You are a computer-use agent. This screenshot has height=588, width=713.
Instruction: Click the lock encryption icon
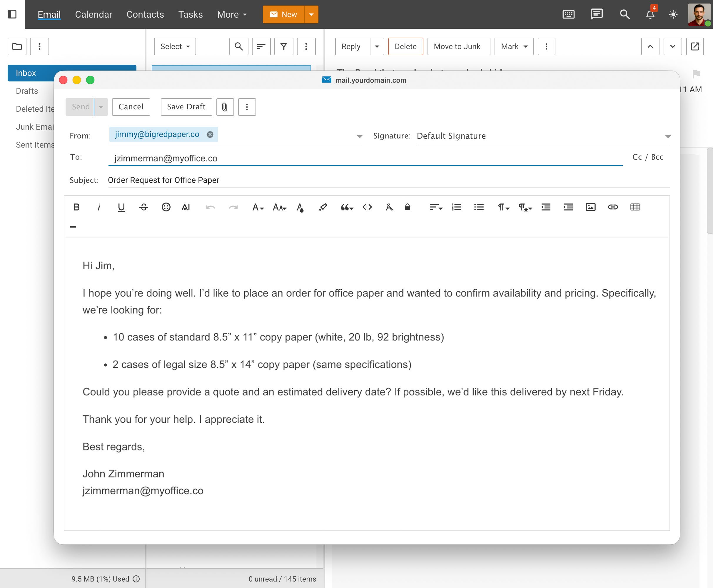tap(407, 207)
